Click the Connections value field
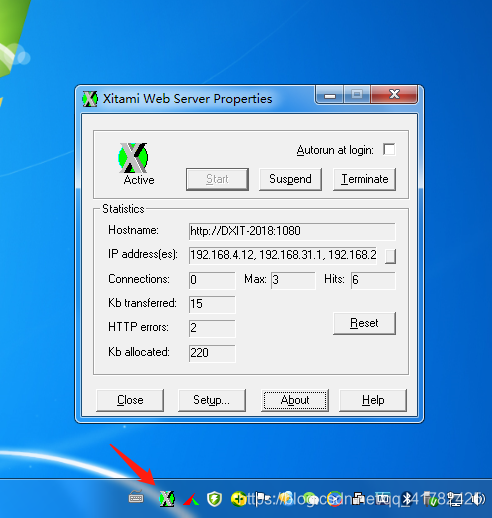The image size is (492, 518). pyautogui.click(x=212, y=280)
